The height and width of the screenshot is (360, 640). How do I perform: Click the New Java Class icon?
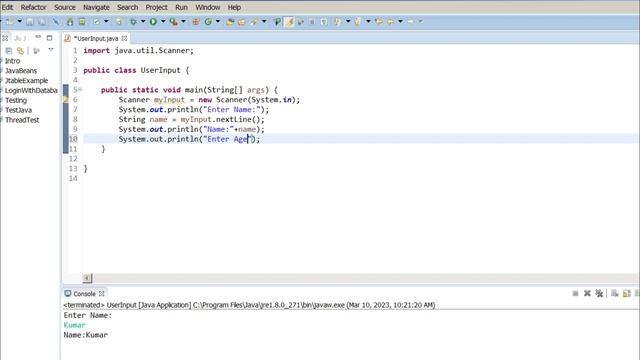pos(208,21)
